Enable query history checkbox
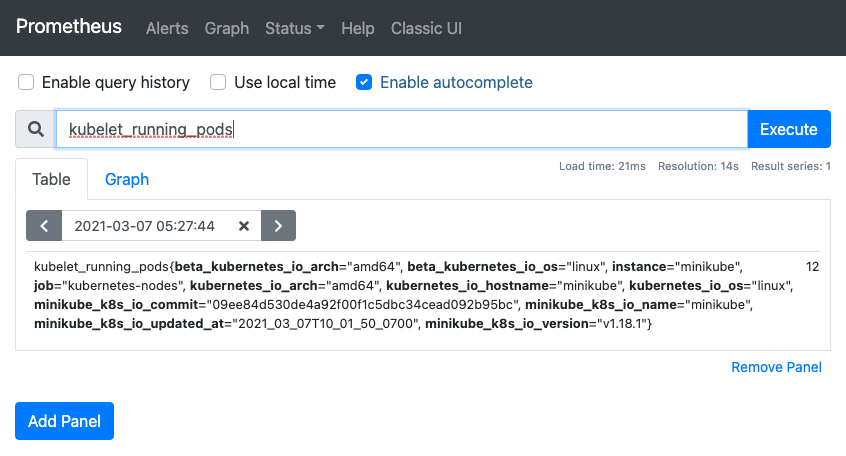 (x=26, y=82)
